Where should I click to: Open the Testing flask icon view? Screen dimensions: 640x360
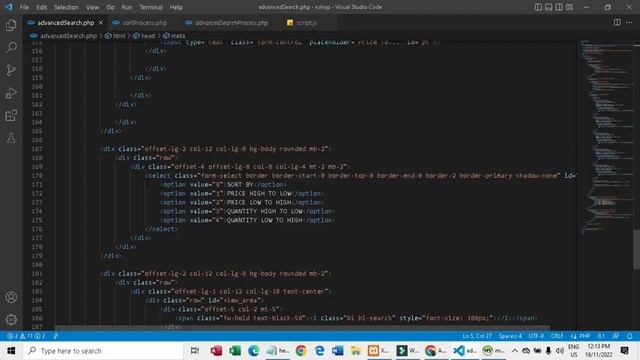pos(11,138)
